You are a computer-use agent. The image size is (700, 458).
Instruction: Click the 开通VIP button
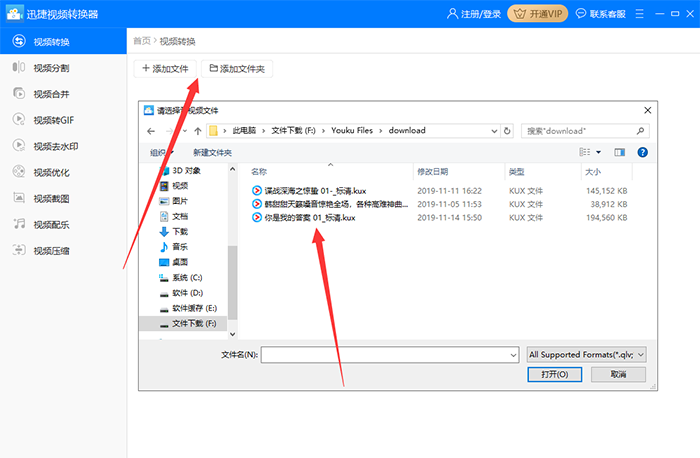(538, 13)
